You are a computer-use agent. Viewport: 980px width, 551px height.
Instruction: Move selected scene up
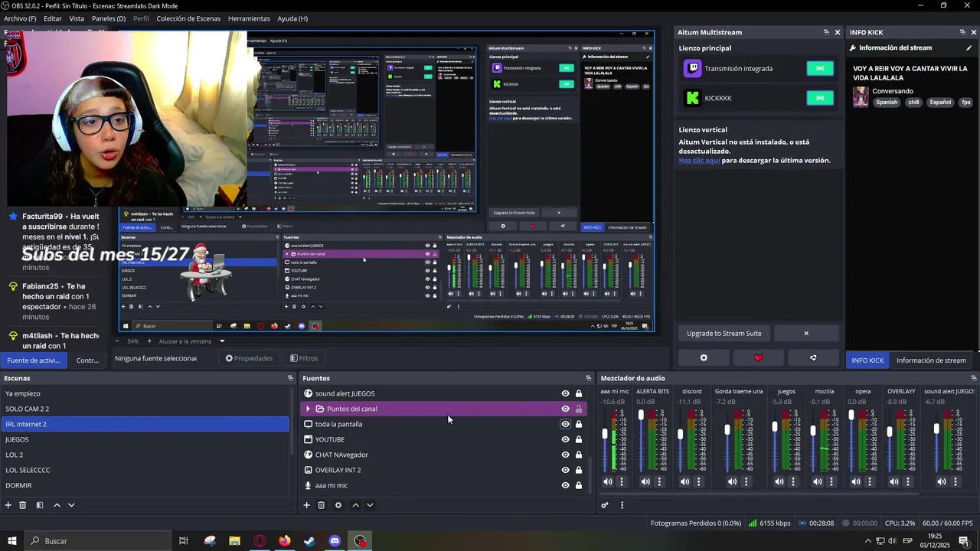(x=57, y=505)
